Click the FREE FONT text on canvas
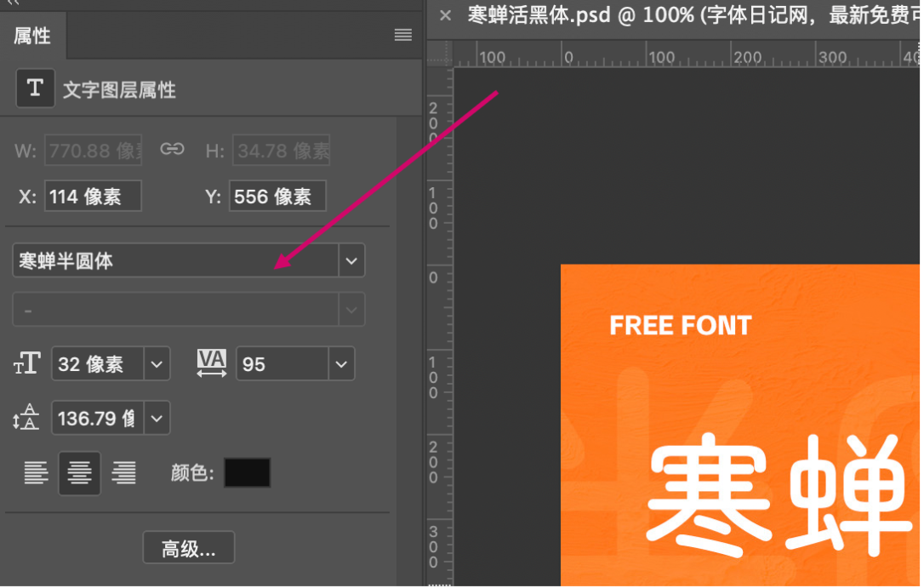This screenshot has height=588, width=924. click(x=681, y=325)
